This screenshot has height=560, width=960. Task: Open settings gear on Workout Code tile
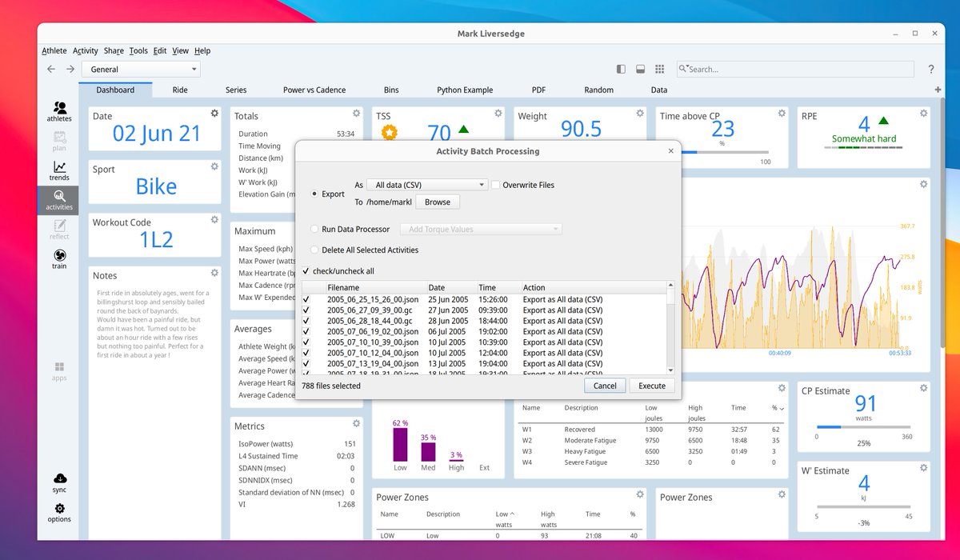214,219
